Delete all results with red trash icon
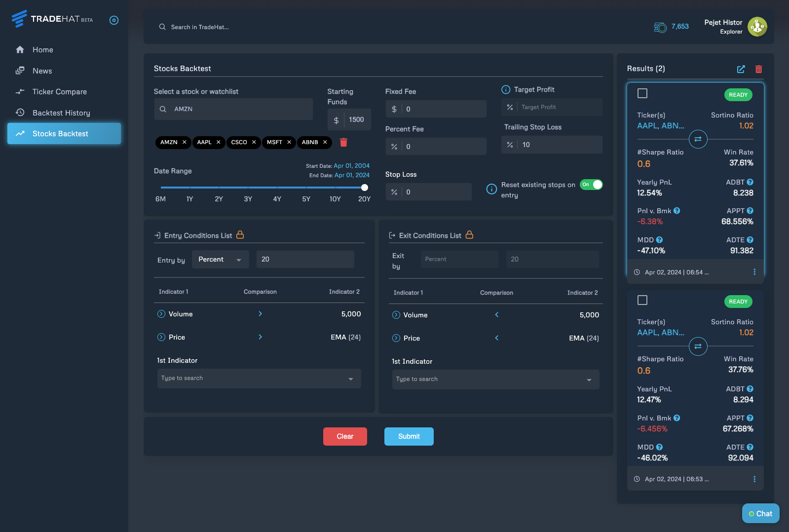This screenshot has width=789, height=532. tap(758, 69)
